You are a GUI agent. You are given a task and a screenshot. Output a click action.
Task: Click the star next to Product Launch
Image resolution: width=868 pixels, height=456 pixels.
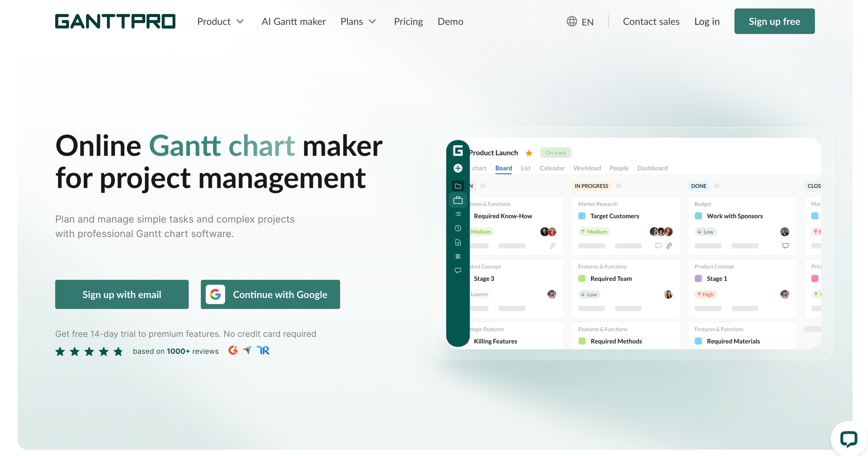529,153
